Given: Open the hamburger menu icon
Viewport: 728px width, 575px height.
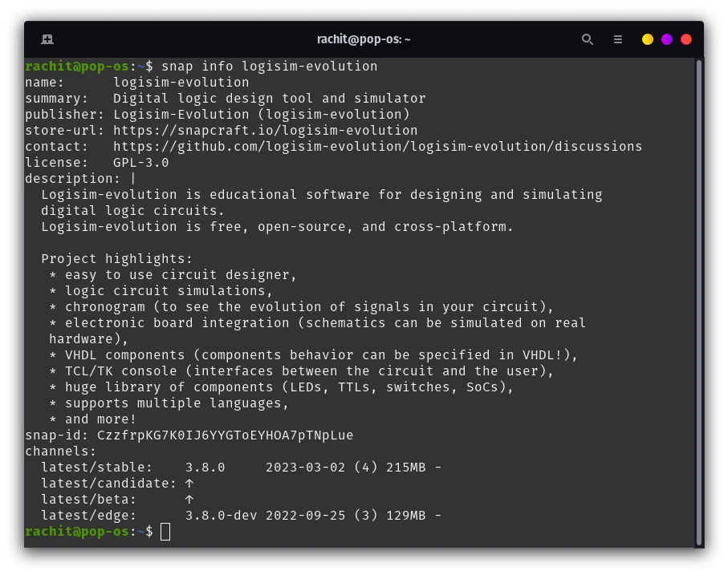Looking at the screenshot, I should pyautogui.click(x=617, y=39).
